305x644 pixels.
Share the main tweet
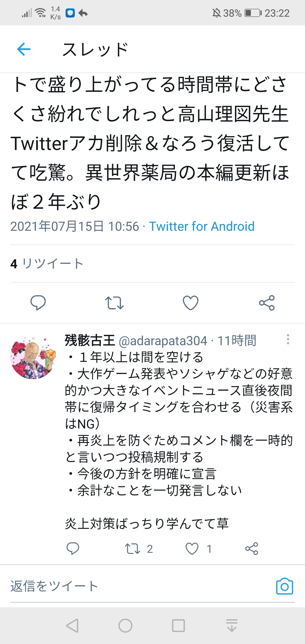(267, 303)
